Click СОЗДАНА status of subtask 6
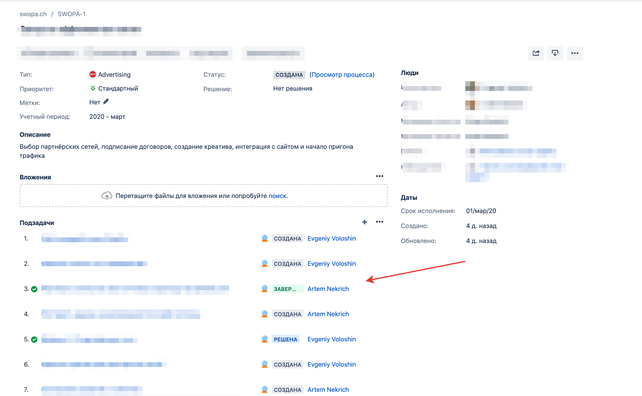The width and height of the screenshot is (642, 396). coord(287,364)
